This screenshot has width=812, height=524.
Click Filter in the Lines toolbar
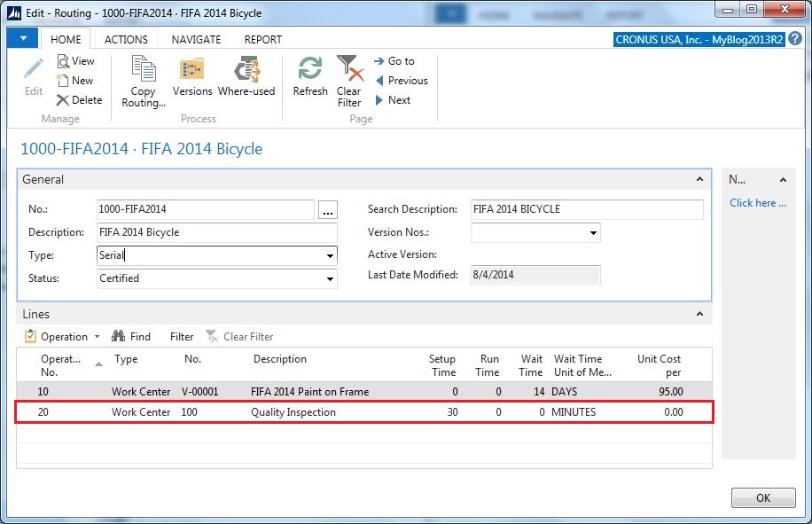point(182,337)
